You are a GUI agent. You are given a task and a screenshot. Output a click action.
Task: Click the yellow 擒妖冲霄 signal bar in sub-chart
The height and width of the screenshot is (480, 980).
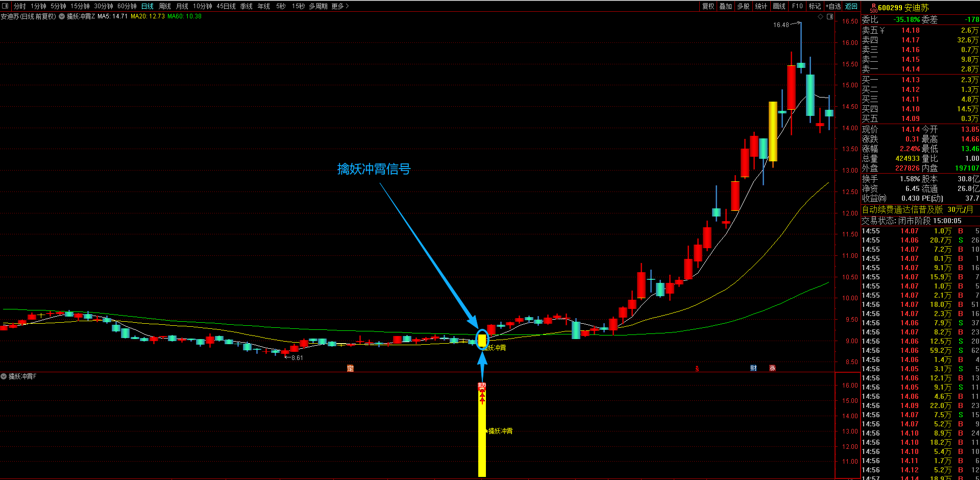[x=482, y=434]
